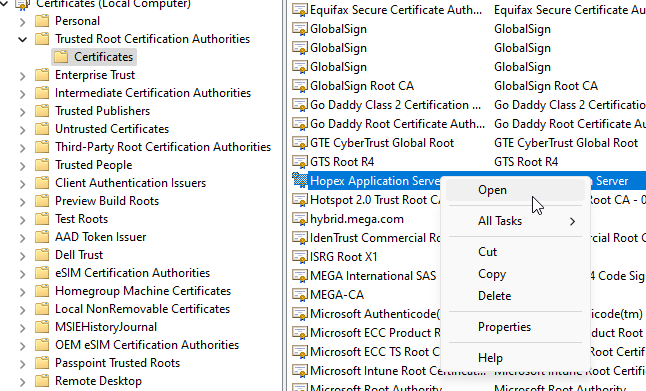Click the Certificates subfolder icon

point(61,56)
